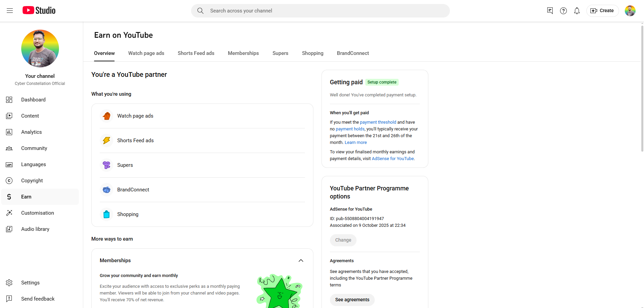The image size is (644, 308).
Task: Open the account avatar menu
Action: pyautogui.click(x=630, y=11)
